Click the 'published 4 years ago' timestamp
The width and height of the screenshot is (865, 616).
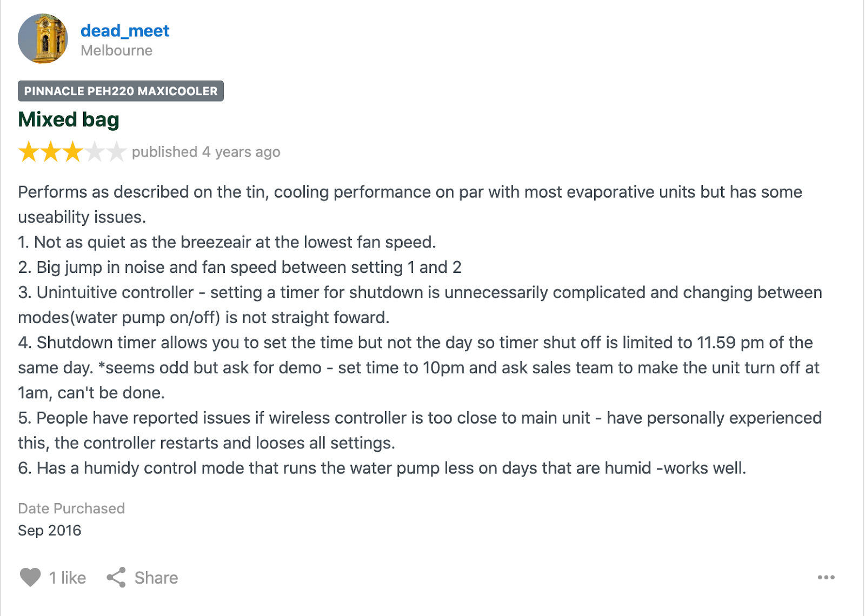(x=206, y=152)
